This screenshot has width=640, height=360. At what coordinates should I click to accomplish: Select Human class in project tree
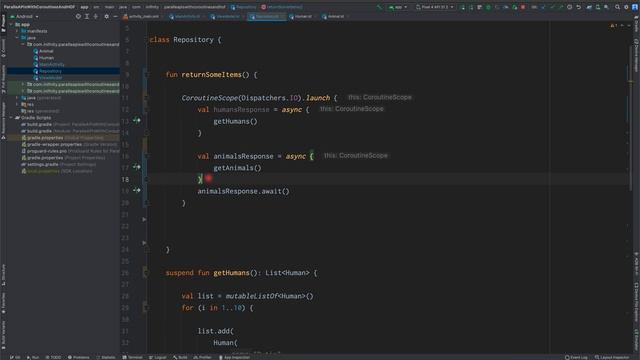pos(46,58)
